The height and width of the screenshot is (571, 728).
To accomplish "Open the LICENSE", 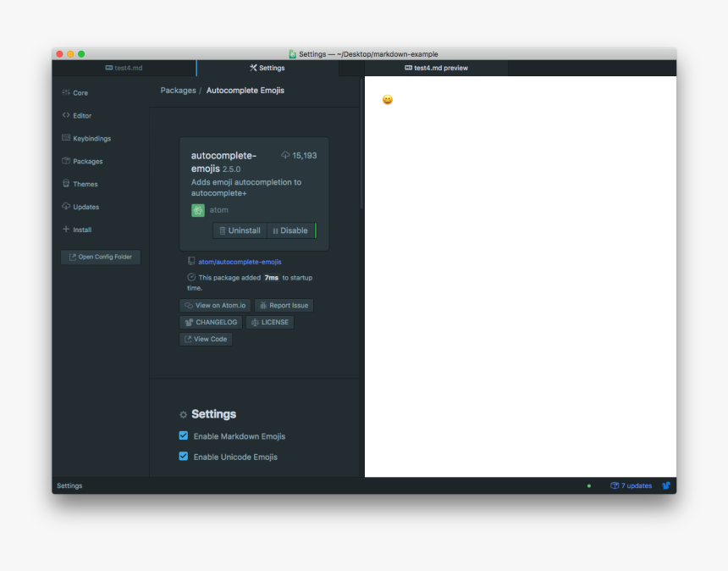I will [270, 322].
